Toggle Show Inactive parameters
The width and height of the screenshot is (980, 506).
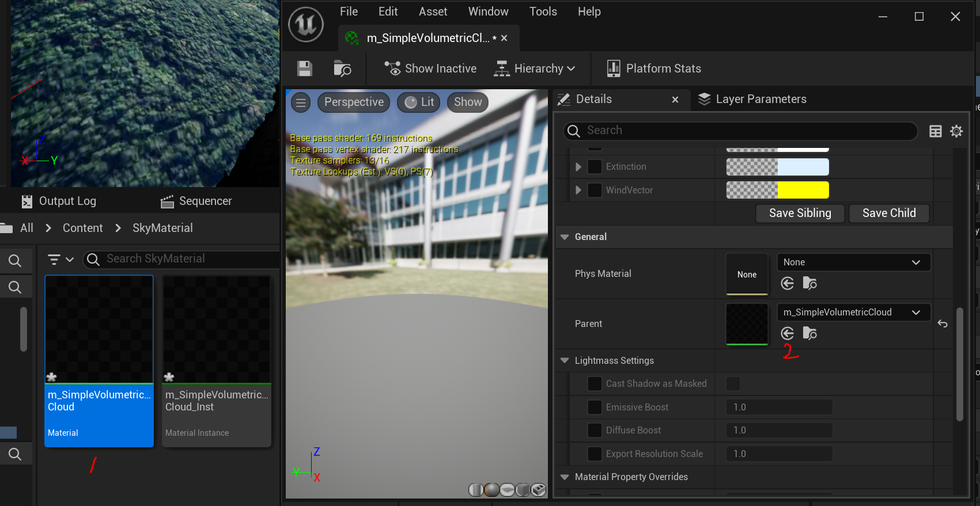(430, 69)
